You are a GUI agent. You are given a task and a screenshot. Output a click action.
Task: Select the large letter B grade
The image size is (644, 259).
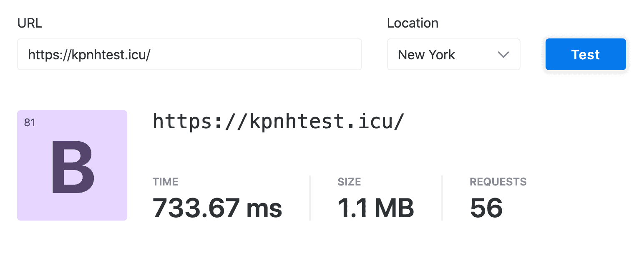point(73,167)
